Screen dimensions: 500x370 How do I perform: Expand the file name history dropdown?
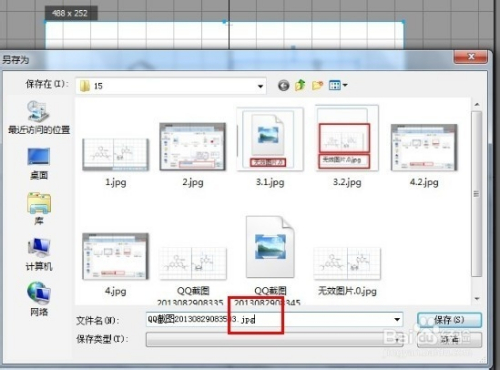click(x=397, y=320)
